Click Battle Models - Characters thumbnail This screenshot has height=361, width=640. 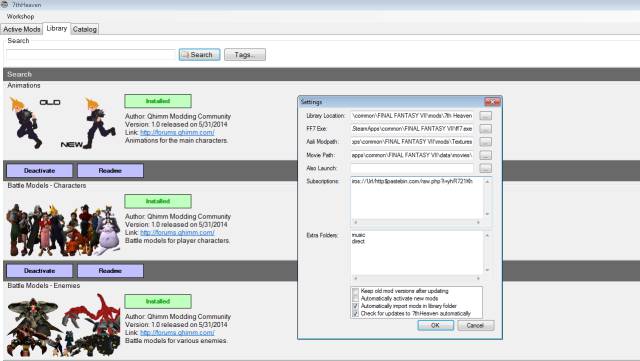[63, 230]
